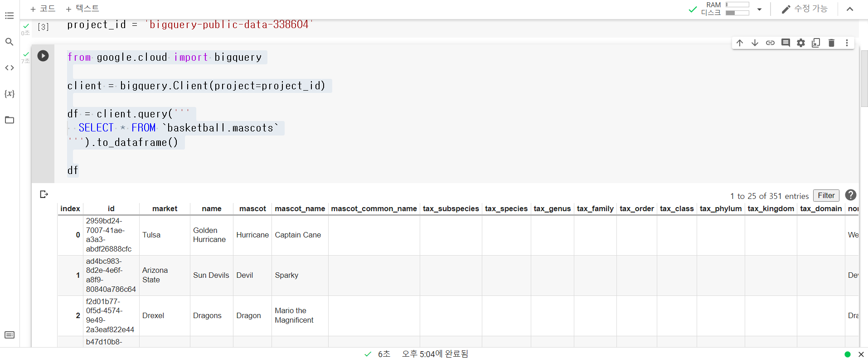Expand the runtime connection dropdown arrow
The image size is (868, 358).
click(x=759, y=9)
